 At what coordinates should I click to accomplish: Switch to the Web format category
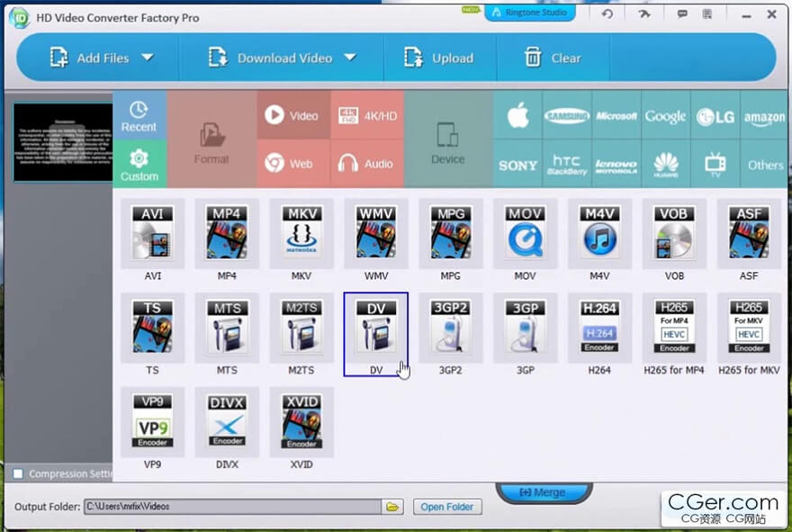[293, 164]
